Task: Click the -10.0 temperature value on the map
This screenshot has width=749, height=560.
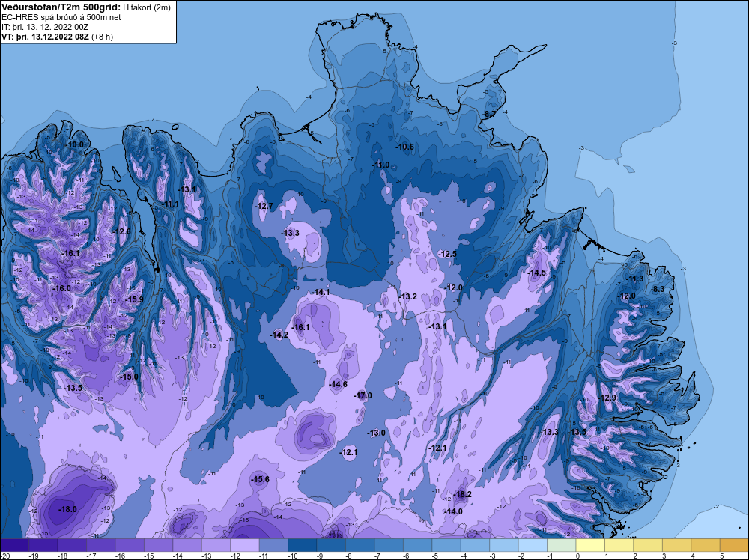Action: (x=75, y=144)
